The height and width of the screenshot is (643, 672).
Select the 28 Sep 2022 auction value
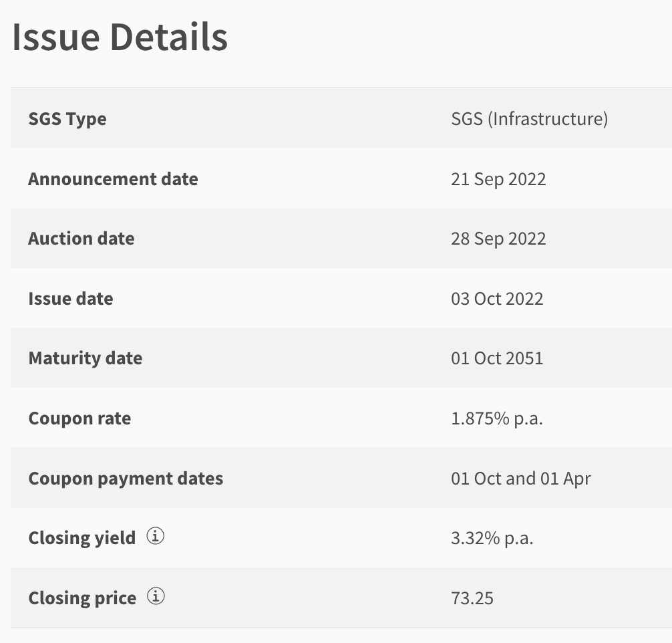click(x=498, y=239)
